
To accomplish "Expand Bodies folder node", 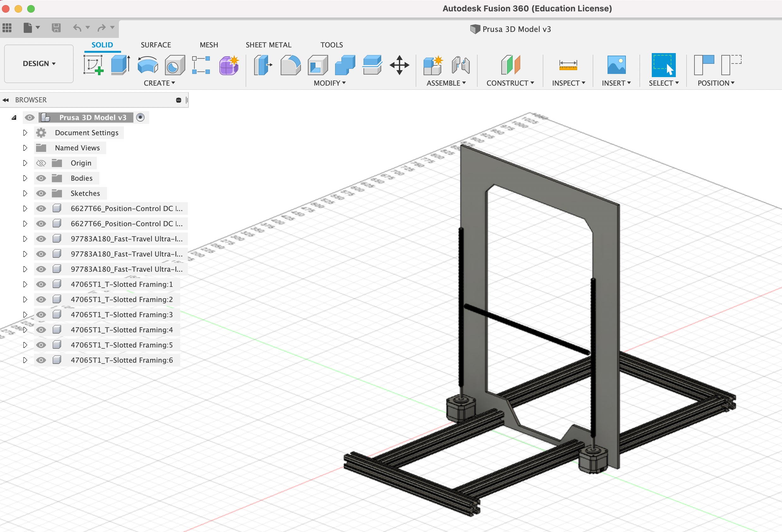I will tap(25, 178).
